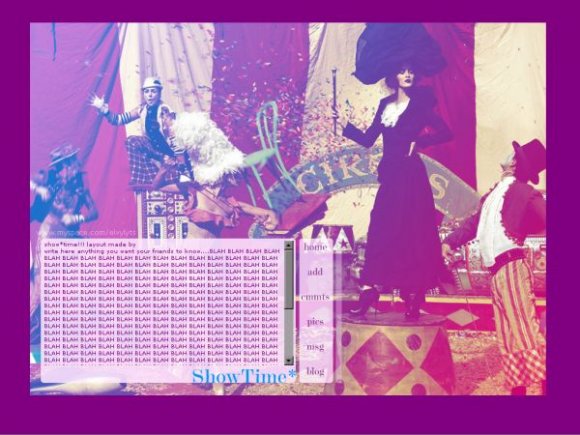Open the home navigation link

pos(315,247)
